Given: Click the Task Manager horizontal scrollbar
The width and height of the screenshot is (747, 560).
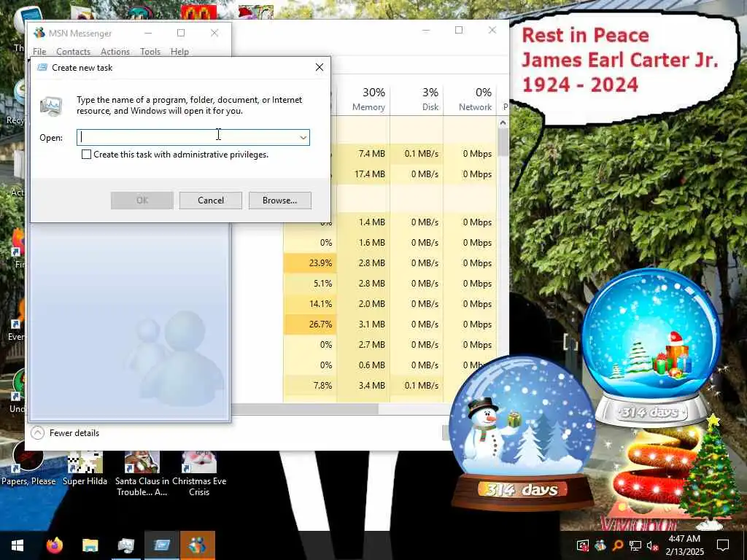Looking at the screenshot, I should pos(305,408).
